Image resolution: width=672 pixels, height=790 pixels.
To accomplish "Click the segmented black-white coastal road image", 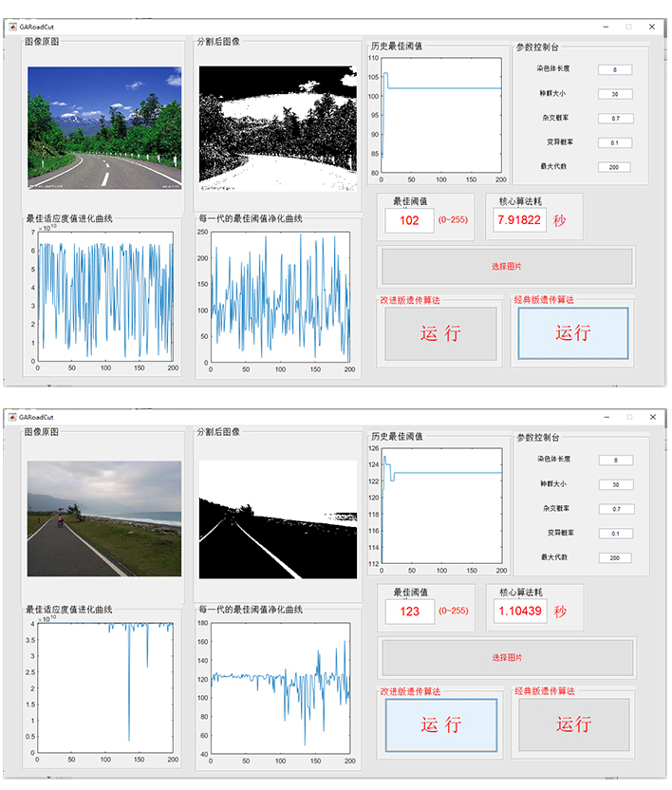I will pyautogui.click(x=278, y=519).
